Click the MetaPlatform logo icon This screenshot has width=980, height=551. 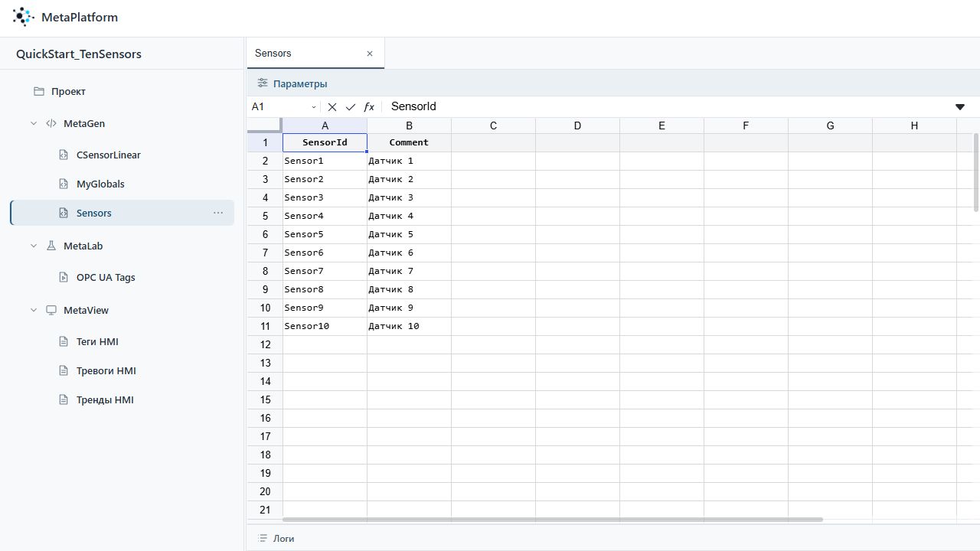(24, 17)
